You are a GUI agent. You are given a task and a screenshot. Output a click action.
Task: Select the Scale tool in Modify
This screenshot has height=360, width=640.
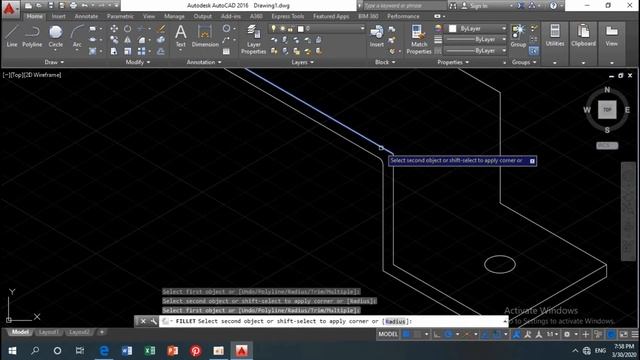pos(128,51)
